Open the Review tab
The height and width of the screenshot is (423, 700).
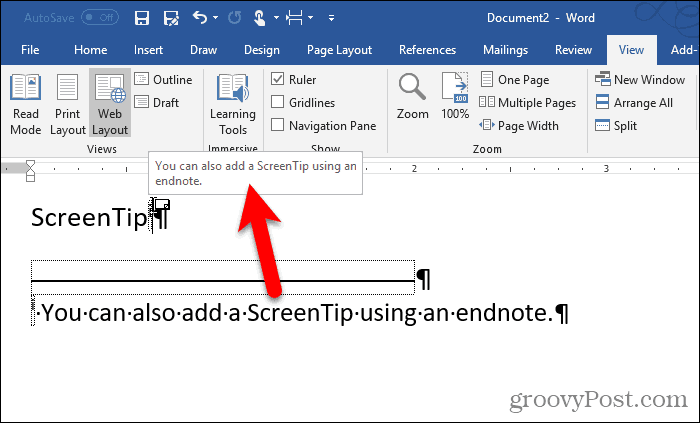573,50
